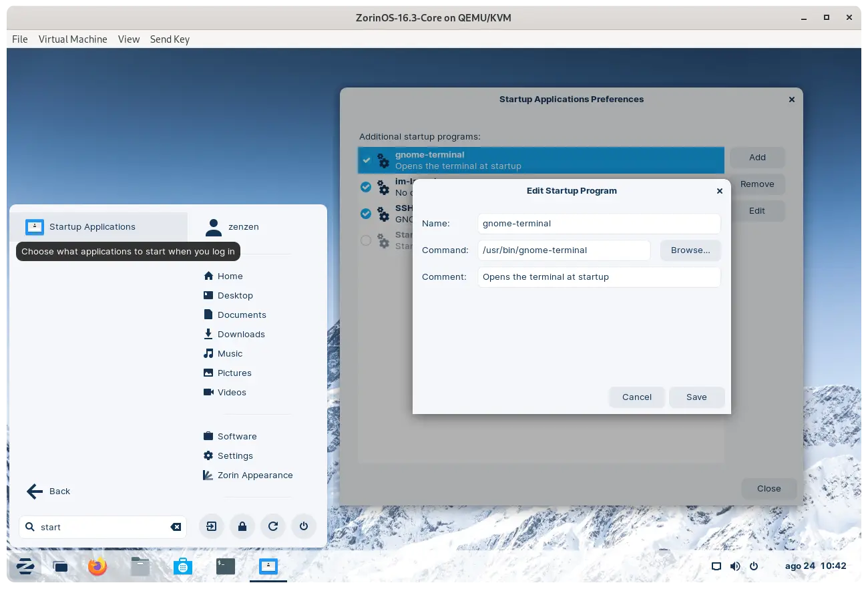Clear the search text with backspace icon

[x=176, y=527]
